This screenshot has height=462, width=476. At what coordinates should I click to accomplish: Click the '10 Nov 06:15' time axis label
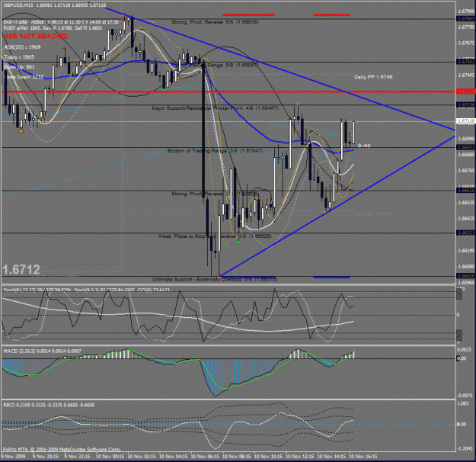tap(205, 457)
